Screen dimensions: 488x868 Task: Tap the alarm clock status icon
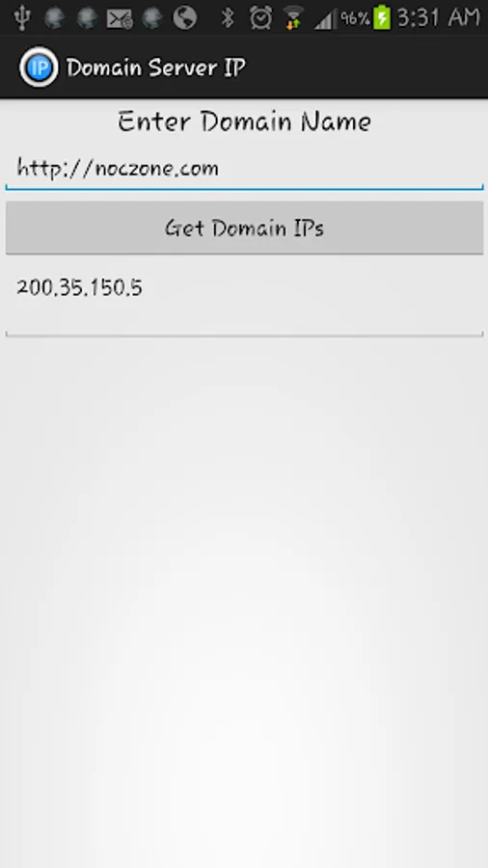[260, 17]
